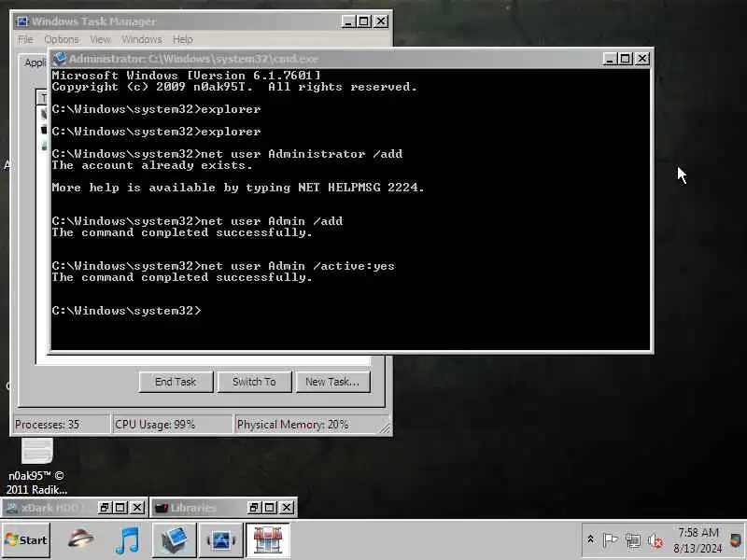The height and width of the screenshot is (560, 747).
Task: Open the blue application window taskbar icon
Action: (221, 540)
